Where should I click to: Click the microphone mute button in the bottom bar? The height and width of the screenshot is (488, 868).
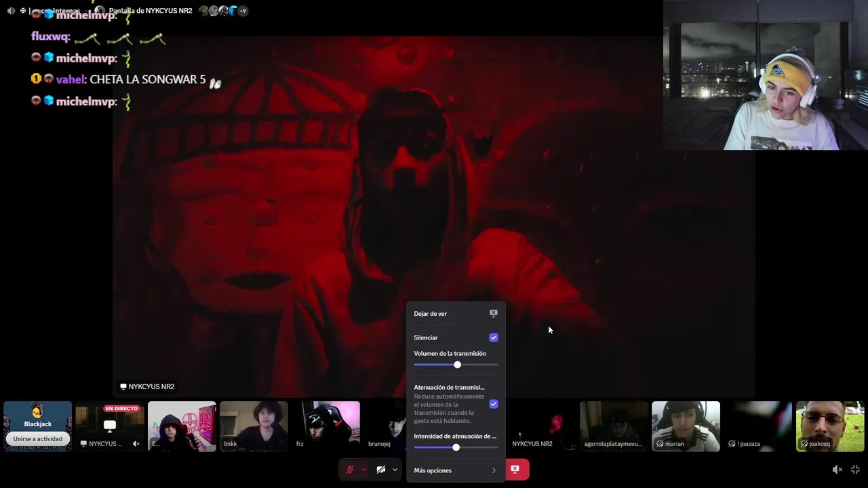[350, 470]
